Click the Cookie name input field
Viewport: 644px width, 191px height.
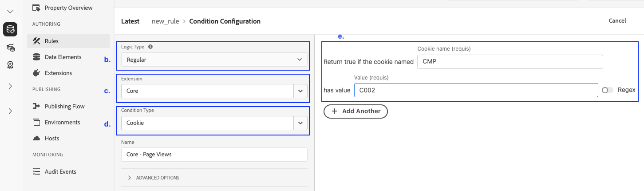[510, 62]
